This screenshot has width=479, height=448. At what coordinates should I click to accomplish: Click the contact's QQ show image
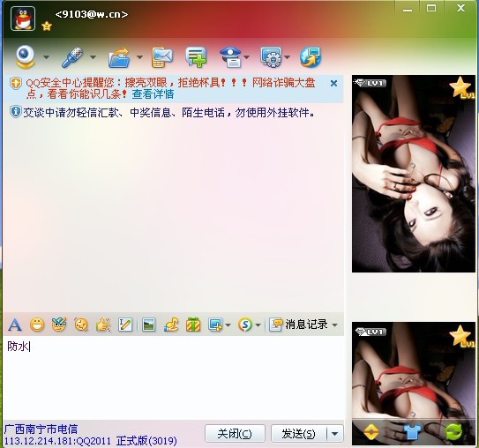point(414,174)
